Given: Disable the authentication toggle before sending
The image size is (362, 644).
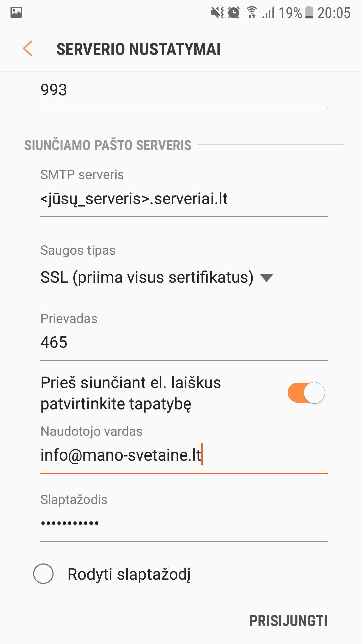Looking at the screenshot, I should [x=306, y=393].
